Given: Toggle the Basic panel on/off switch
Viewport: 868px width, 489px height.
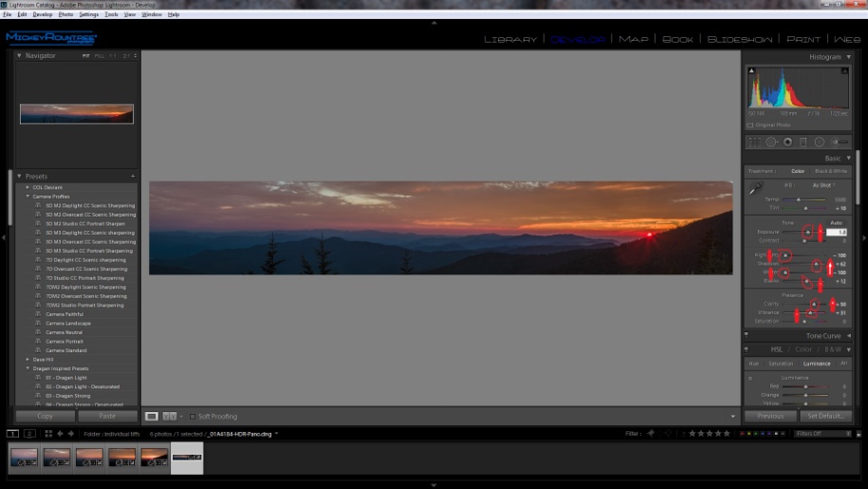Looking at the screenshot, I should tap(747, 159).
